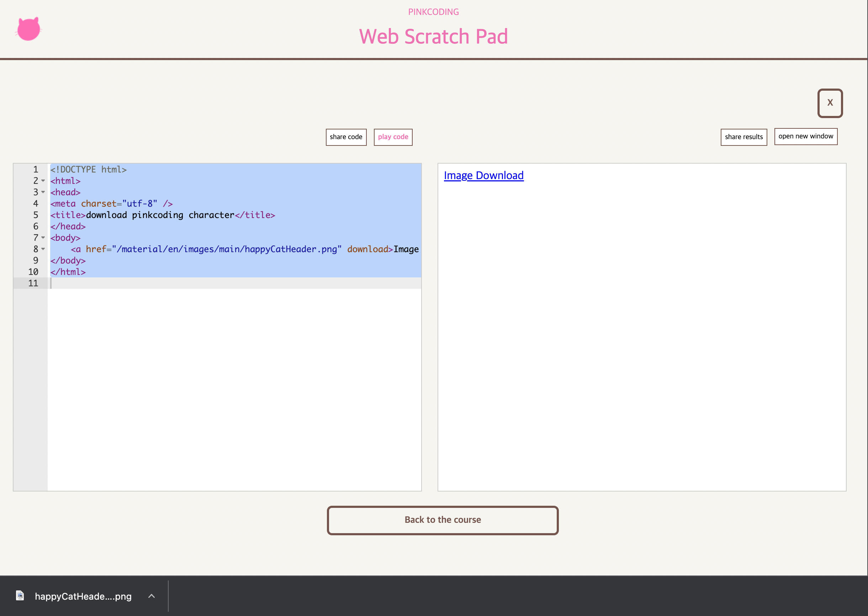Click the share results button
The width and height of the screenshot is (868, 616).
[x=743, y=137]
